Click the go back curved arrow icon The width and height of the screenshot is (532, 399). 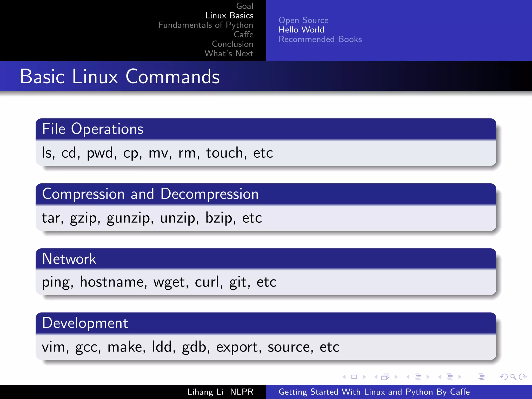[x=504, y=377]
